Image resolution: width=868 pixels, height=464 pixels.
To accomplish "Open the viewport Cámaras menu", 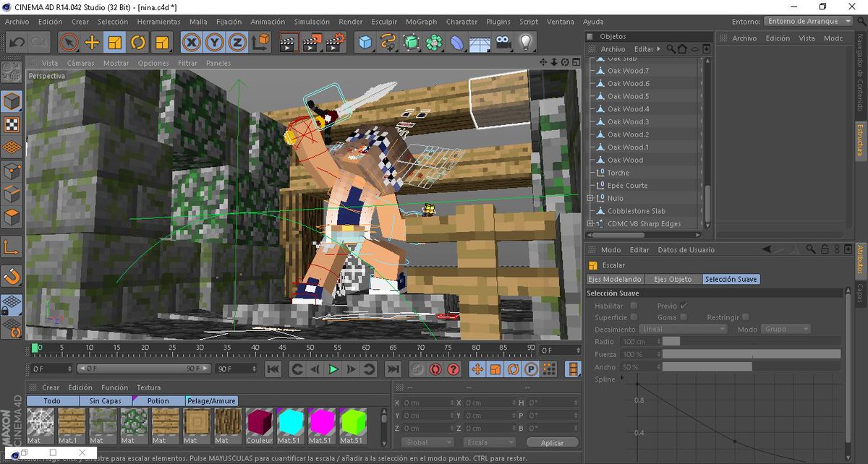I will click(x=80, y=63).
